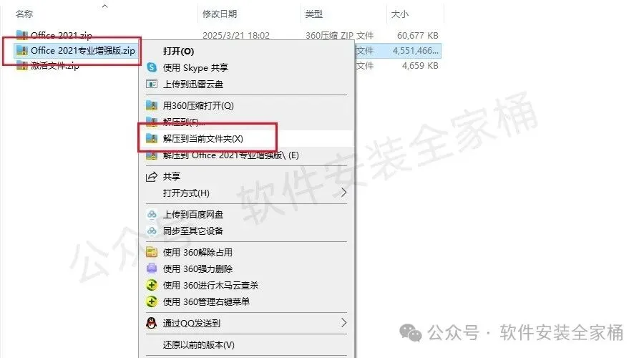Click the Xunlei cloud drive upload icon
The image size is (644, 358).
click(152, 84)
